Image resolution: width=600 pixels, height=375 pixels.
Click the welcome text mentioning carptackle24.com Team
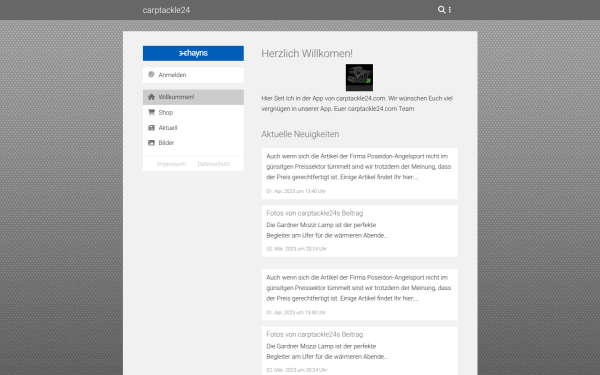357,103
